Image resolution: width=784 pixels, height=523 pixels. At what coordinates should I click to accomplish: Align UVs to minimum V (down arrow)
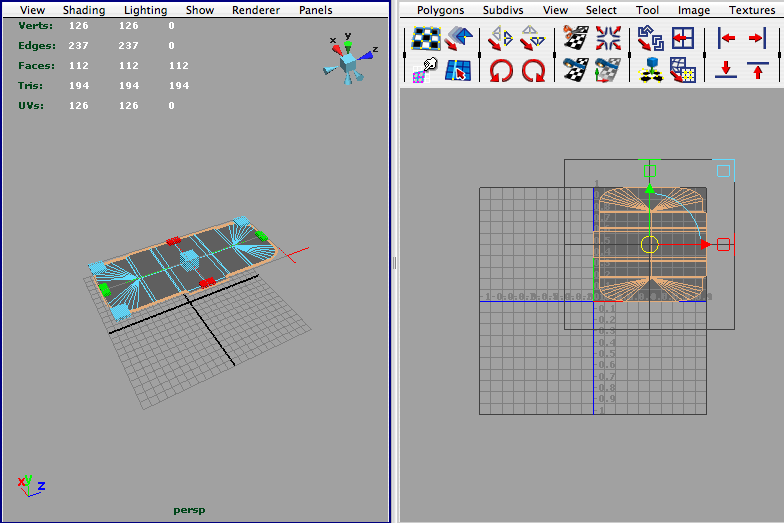(x=726, y=70)
